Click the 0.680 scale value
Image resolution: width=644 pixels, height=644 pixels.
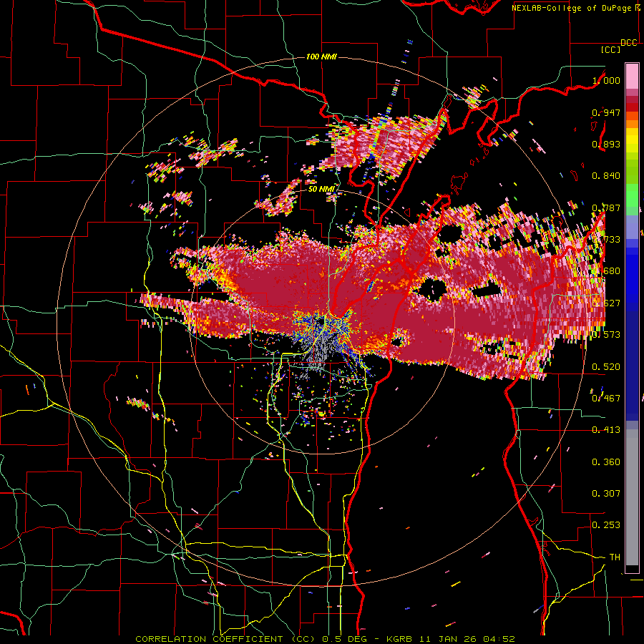(x=606, y=270)
